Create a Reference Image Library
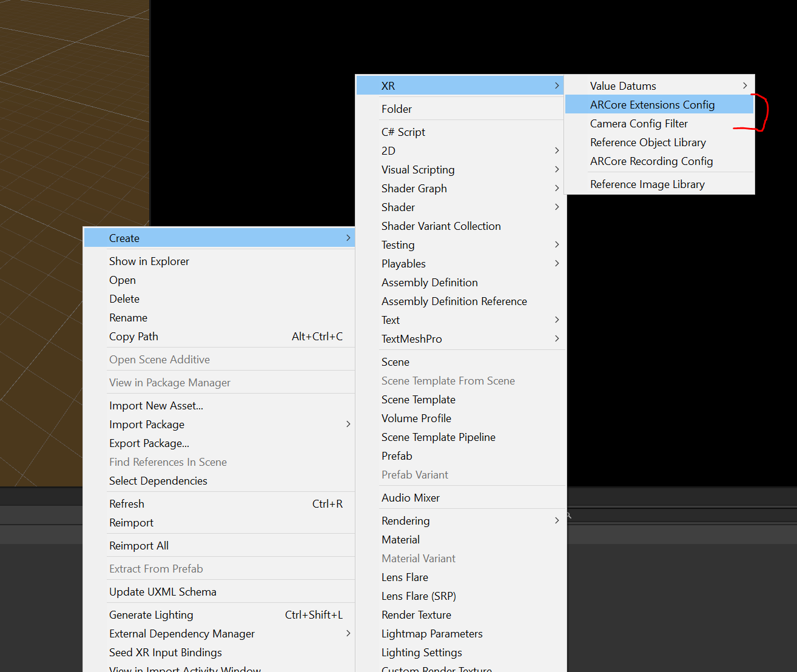 [x=647, y=184]
